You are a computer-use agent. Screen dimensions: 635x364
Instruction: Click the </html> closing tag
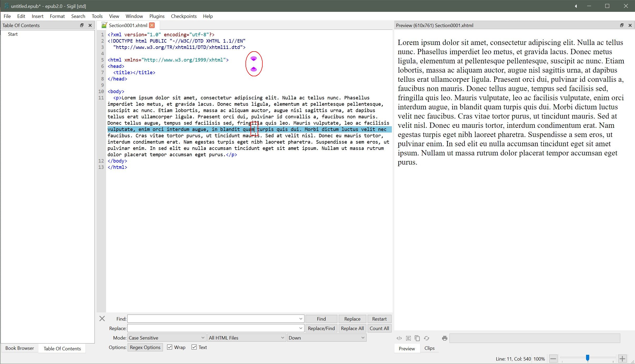point(117,167)
